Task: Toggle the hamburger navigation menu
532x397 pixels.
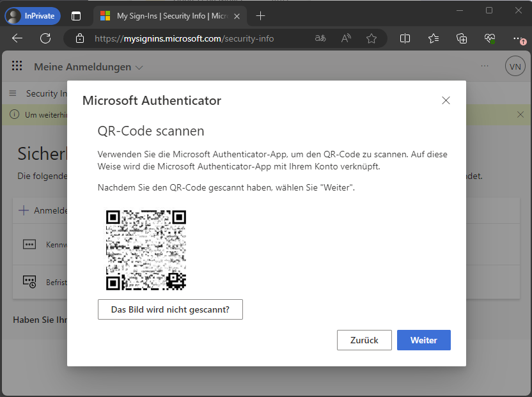Action: coord(13,93)
